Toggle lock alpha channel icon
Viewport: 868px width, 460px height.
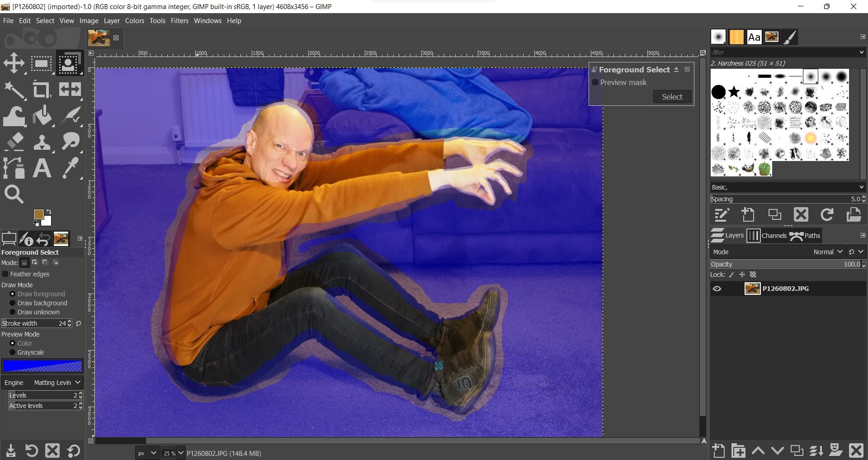click(x=753, y=275)
